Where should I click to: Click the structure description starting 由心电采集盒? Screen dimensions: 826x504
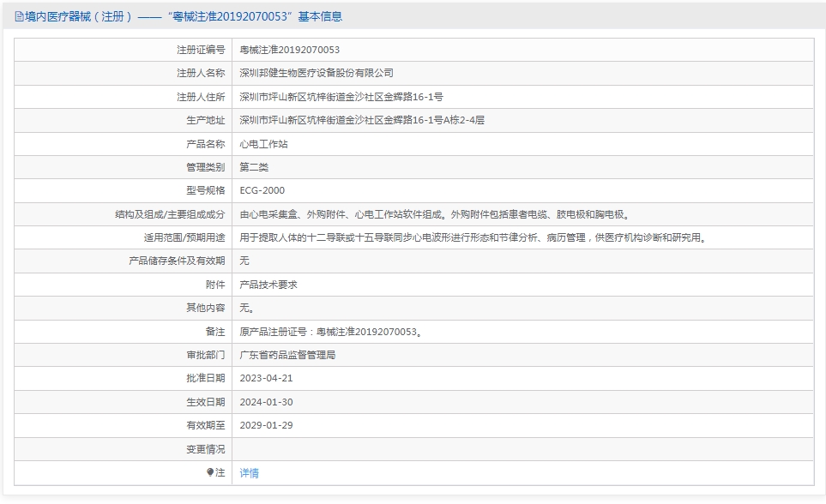435,214
